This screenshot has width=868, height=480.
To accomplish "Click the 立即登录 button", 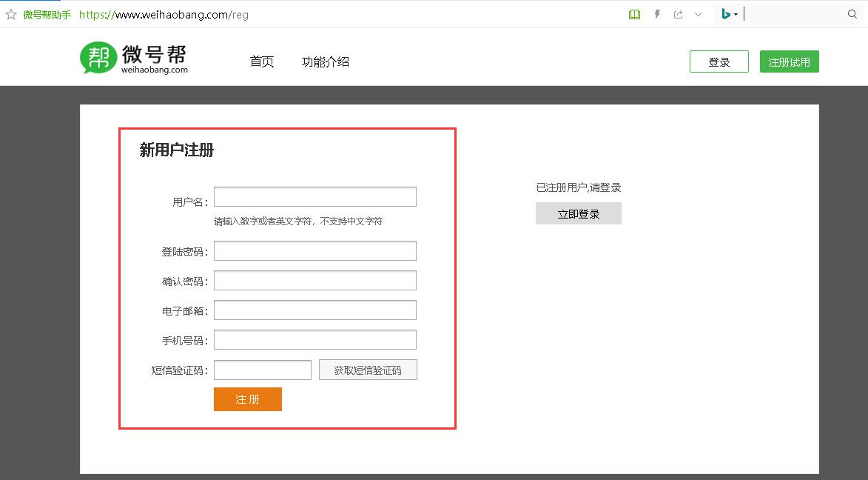I will tap(579, 213).
